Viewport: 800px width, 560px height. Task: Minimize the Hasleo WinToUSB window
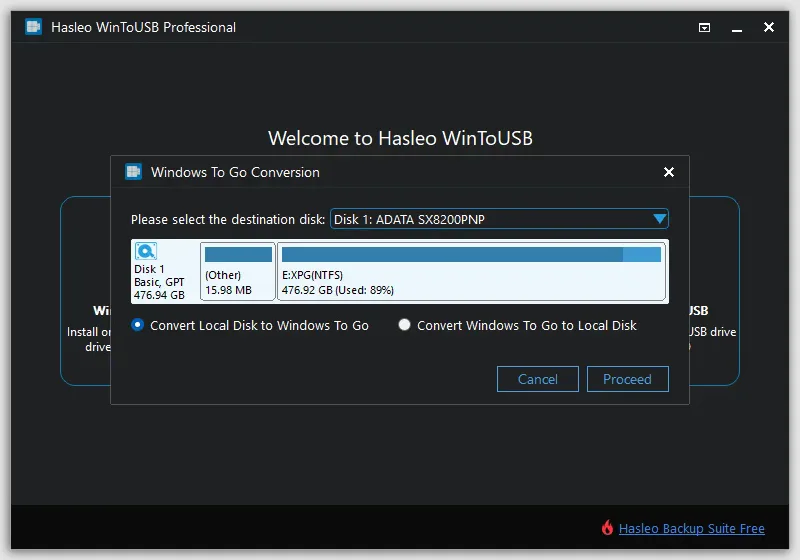point(737,28)
